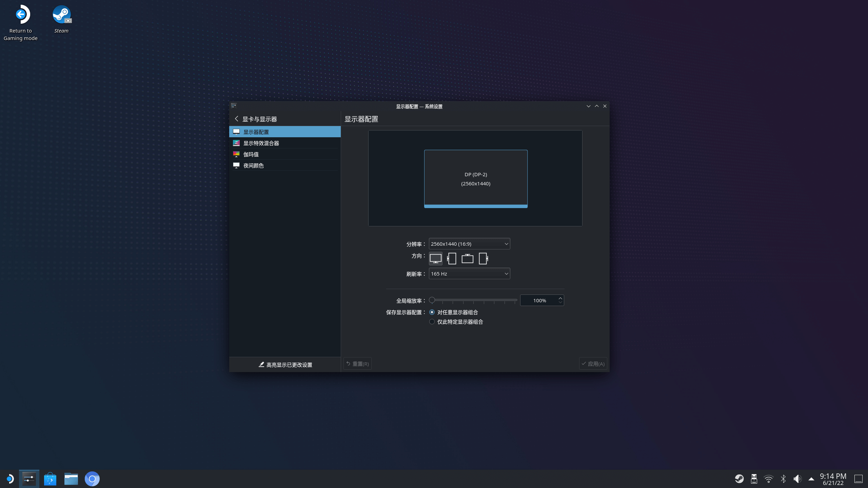This screenshot has height=488, width=868.
Task: Select 对任意显示器组合 radio option
Action: pyautogui.click(x=432, y=312)
